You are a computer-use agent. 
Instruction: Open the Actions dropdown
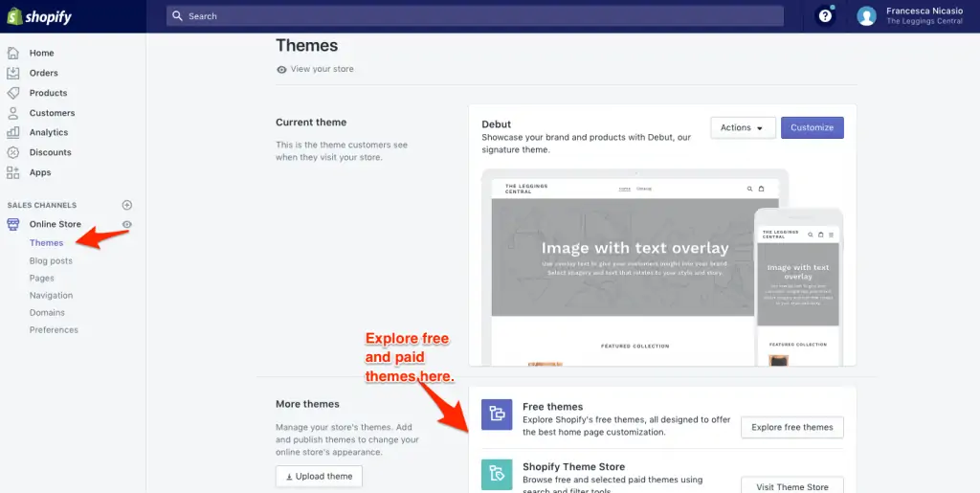[x=743, y=127]
